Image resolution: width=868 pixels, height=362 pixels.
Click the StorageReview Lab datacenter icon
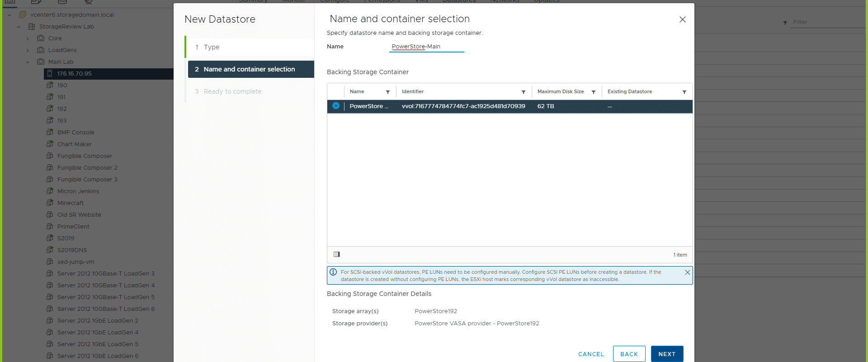point(32,26)
